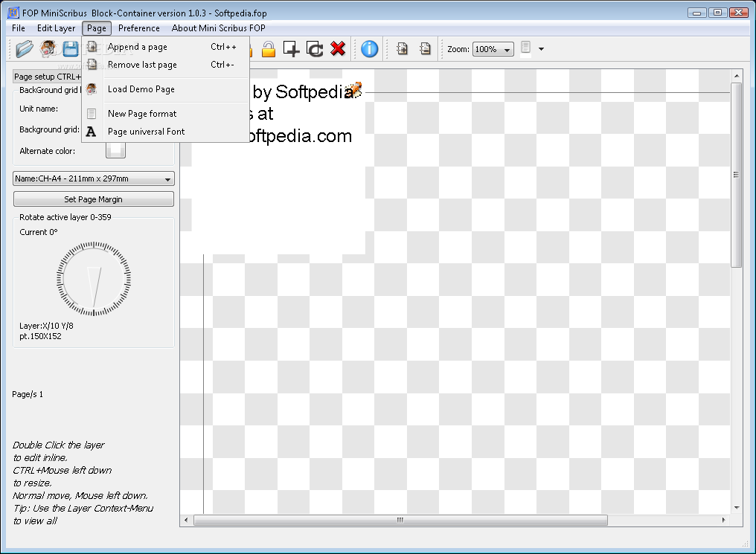
Task: Choose Remove last page
Action: [x=165, y=65]
